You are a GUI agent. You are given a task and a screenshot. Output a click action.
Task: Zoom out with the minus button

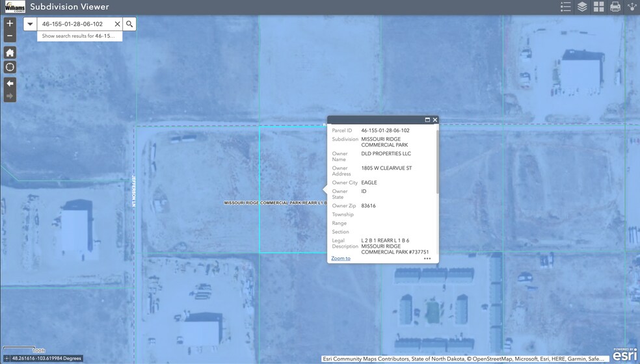pos(10,36)
